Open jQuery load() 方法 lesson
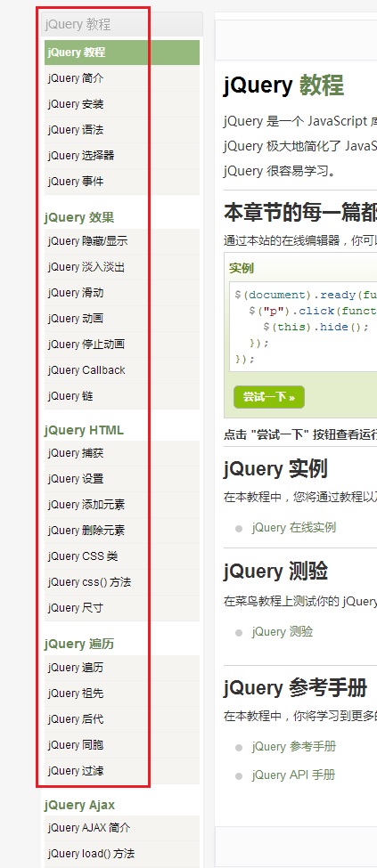The image size is (377, 868). coord(122,854)
